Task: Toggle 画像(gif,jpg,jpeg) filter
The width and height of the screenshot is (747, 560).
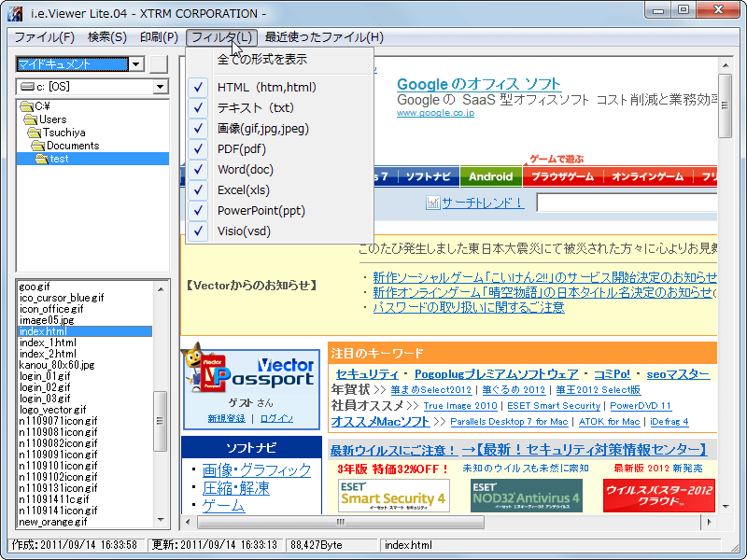Action: tap(279, 129)
